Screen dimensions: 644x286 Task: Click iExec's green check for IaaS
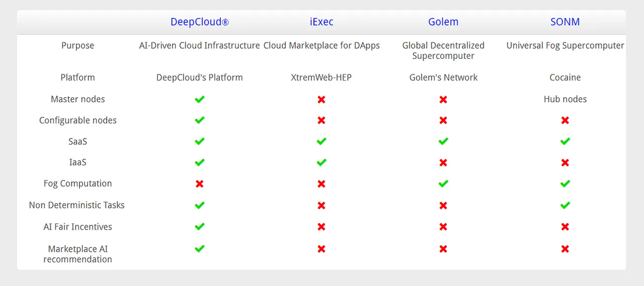pos(321,162)
